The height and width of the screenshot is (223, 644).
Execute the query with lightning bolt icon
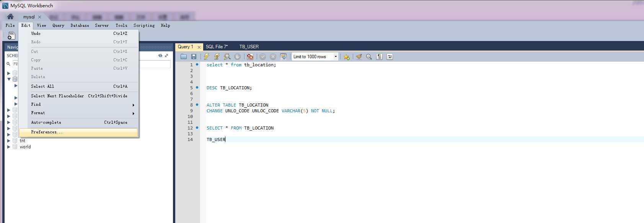pyautogui.click(x=207, y=57)
